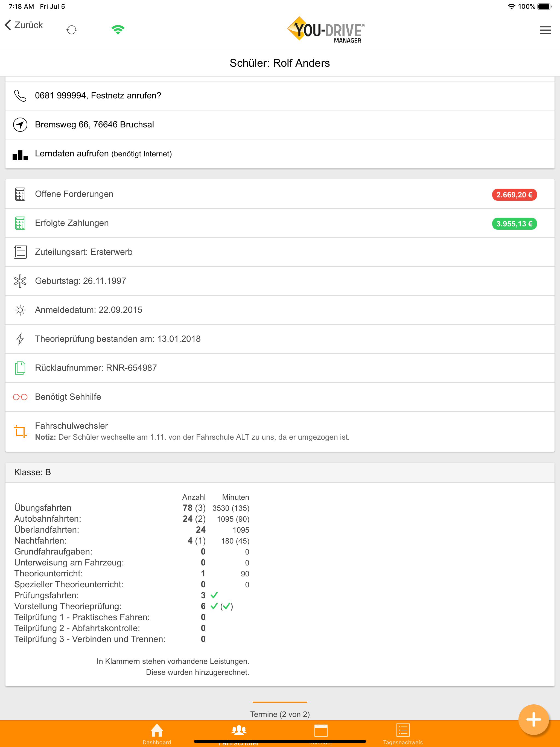Tap Termine (2 von 2) heading
The height and width of the screenshot is (747, 560).
click(280, 714)
